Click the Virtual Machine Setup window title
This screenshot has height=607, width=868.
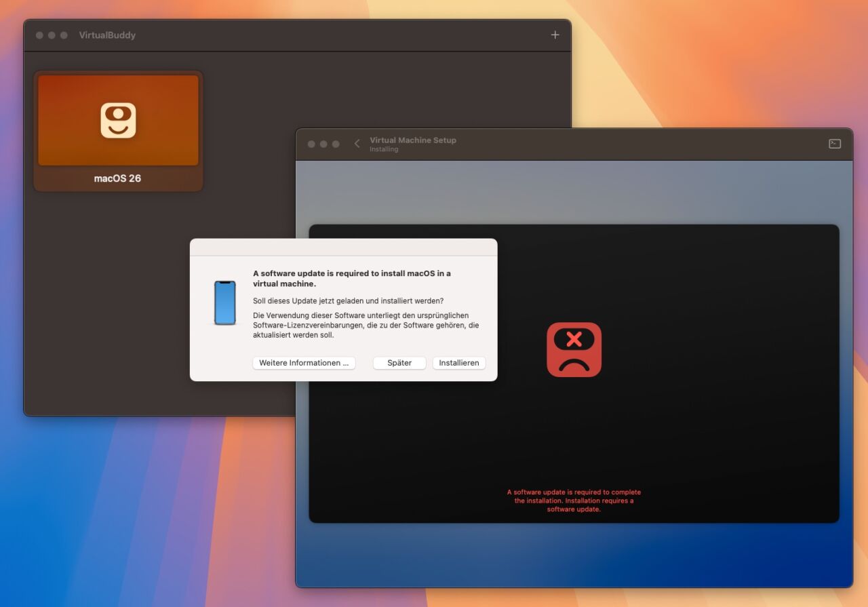(413, 140)
